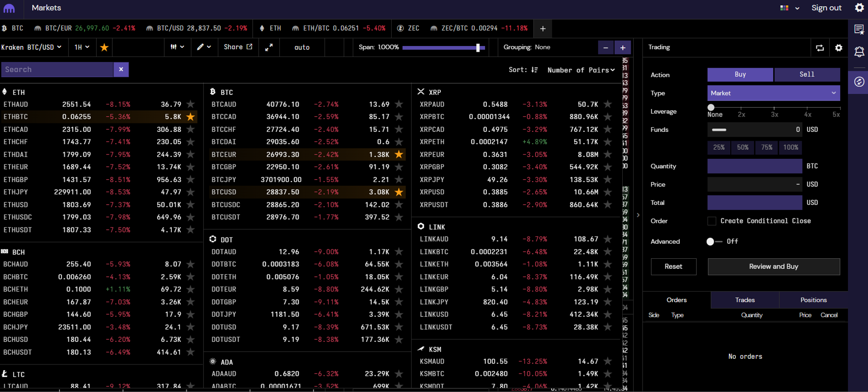Select the ZEC/BTC ticker tab
The image size is (868, 392).
(x=479, y=28)
